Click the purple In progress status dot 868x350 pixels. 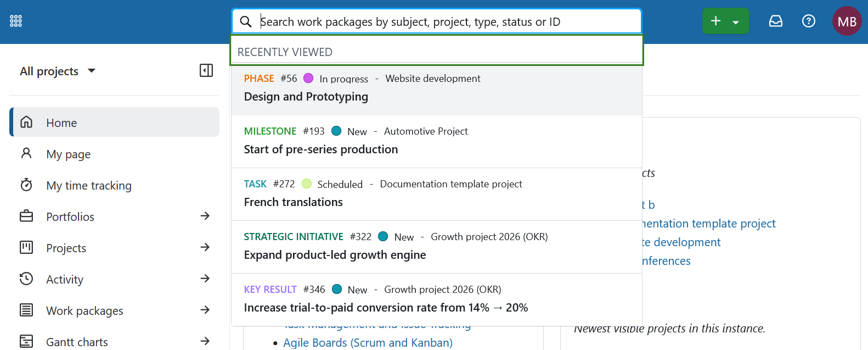click(308, 78)
